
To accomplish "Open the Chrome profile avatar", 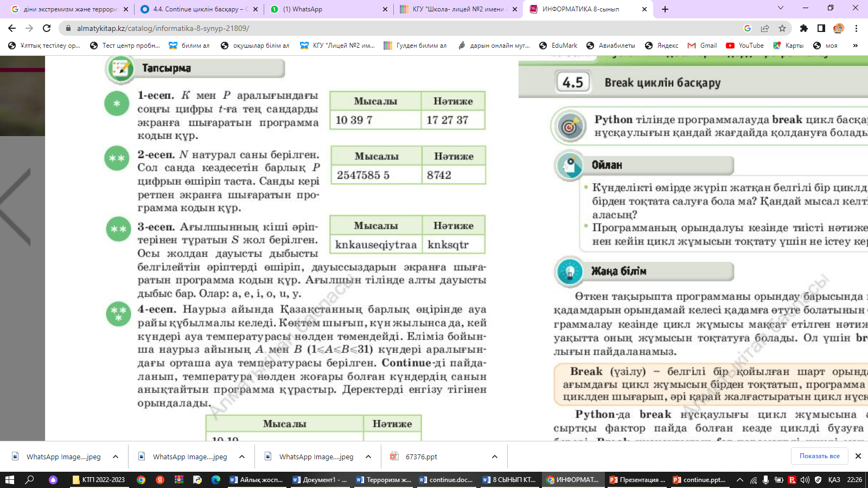I will [839, 28].
